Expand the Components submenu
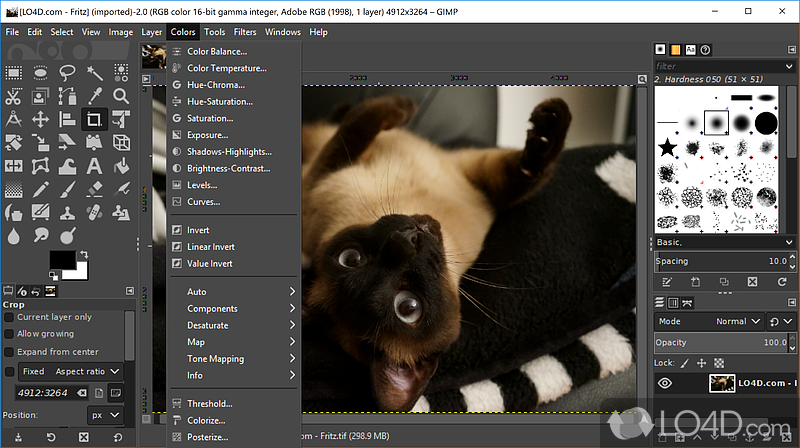The height and width of the screenshot is (448, 800). pos(234,309)
